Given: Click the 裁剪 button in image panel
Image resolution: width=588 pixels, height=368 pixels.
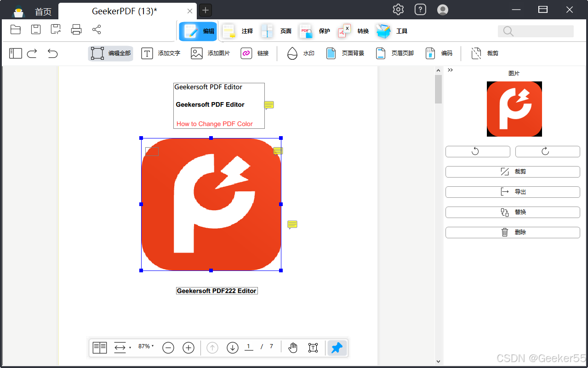Looking at the screenshot, I should click(513, 172).
